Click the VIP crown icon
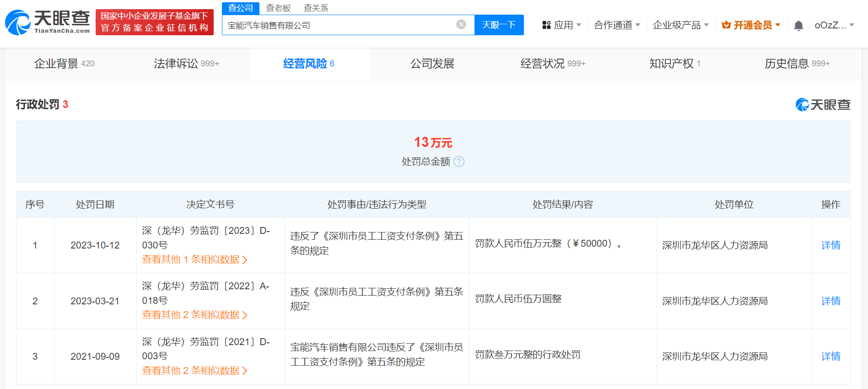The height and width of the screenshot is (389, 868). click(x=726, y=25)
